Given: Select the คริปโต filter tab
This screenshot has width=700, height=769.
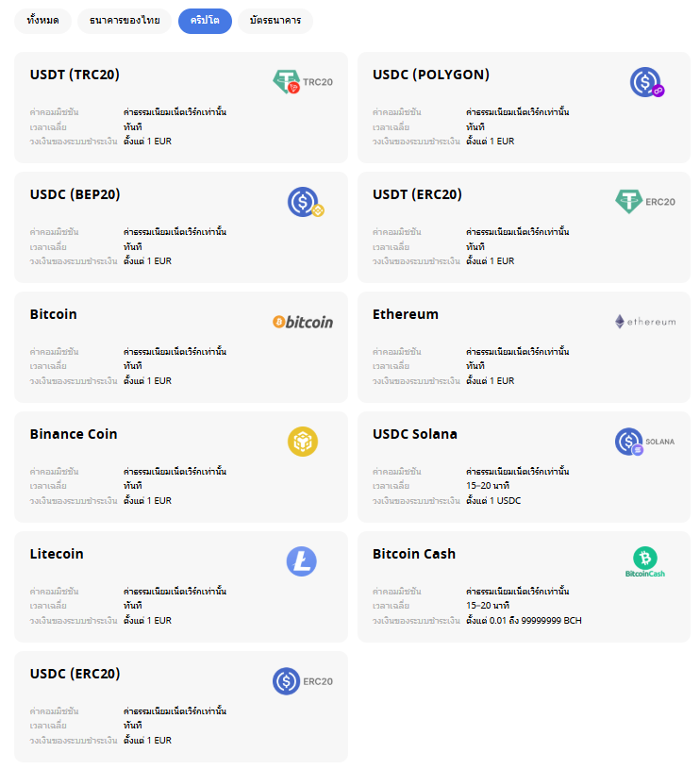Looking at the screenshot, I should click(x=205, y=21).
